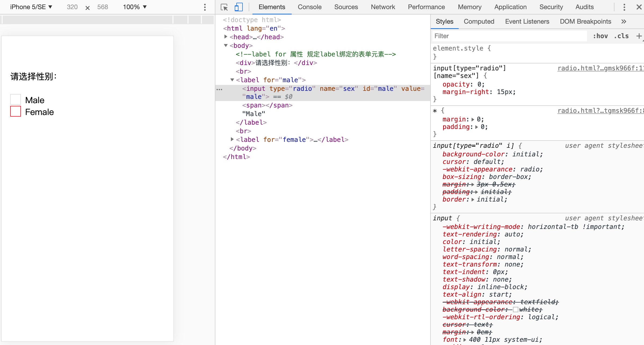Click the .cls class toggle button
Viewport: 644px width, 345px height.
621,36
